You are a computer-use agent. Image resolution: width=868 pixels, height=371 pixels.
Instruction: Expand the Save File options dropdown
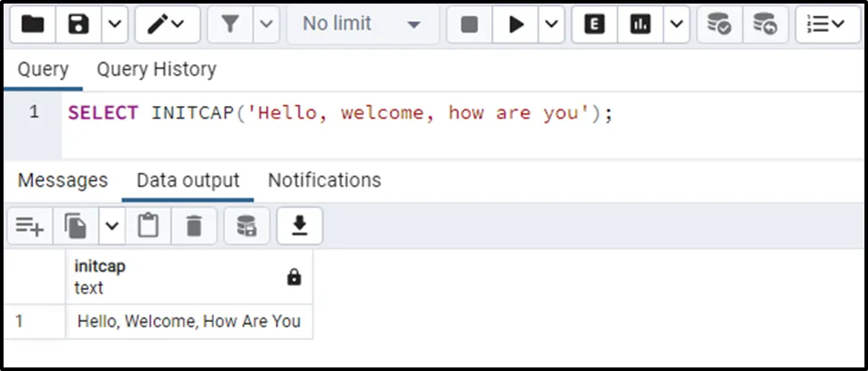pyautogui.click(x=114, y=25)
